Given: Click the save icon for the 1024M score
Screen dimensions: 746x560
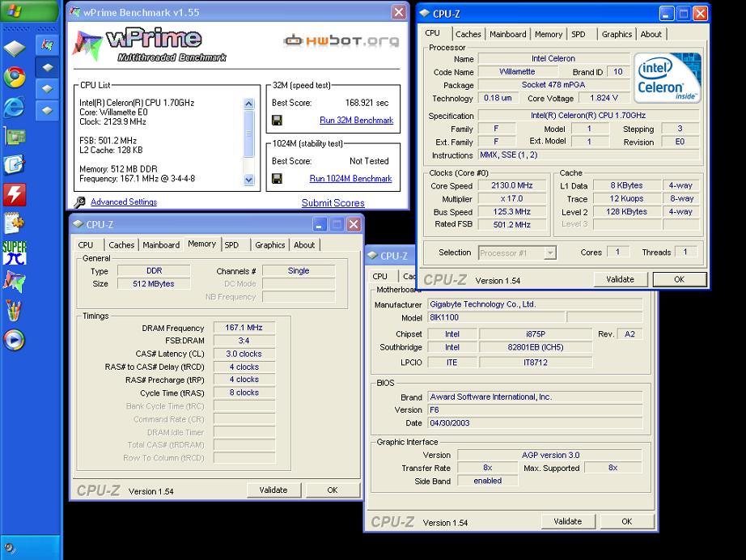Looking at the screenshot, I should click(277, 178).
